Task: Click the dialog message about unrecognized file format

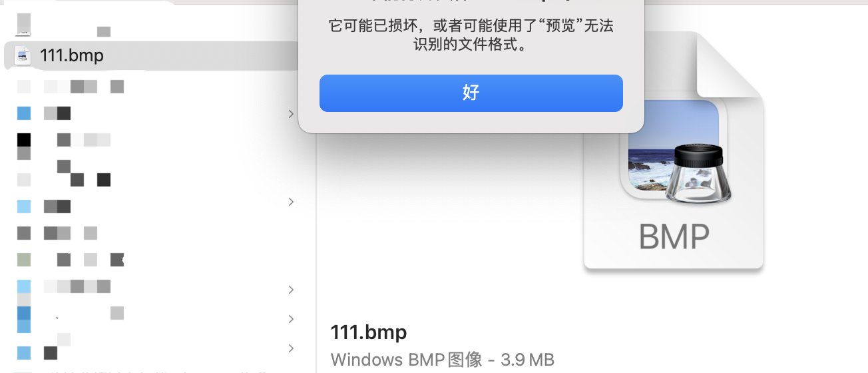Action: (471, 36)
